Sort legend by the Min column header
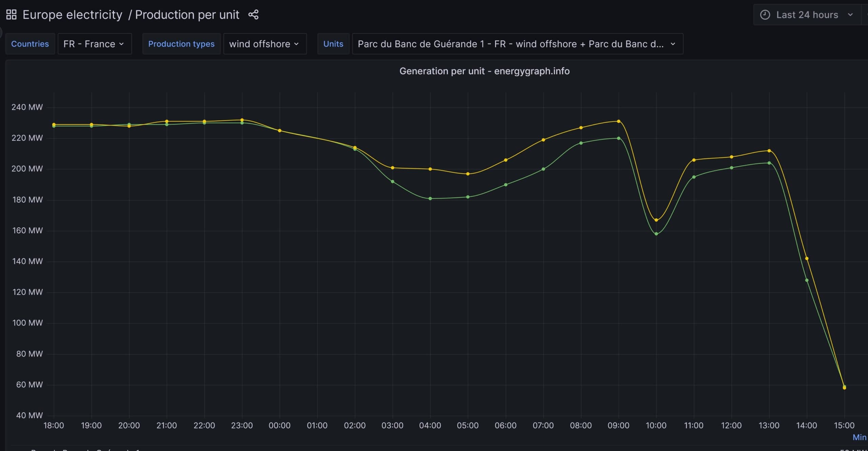Viewport: 868px width, 451px height. pos(859,437)
